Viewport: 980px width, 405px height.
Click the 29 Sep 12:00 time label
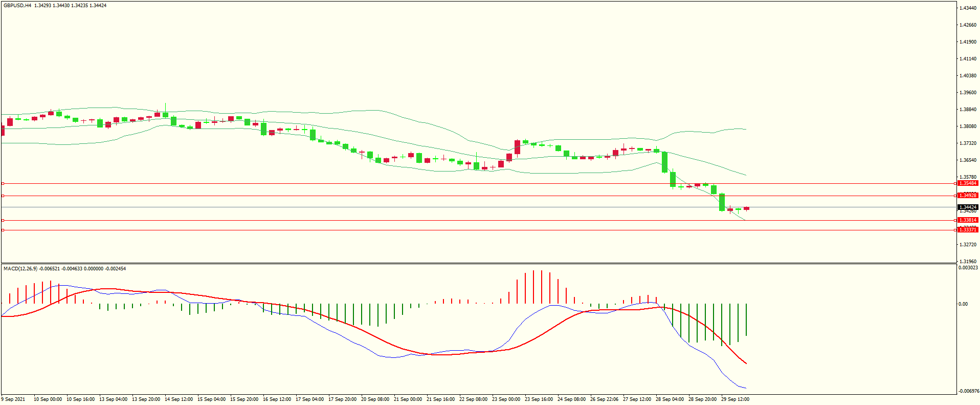point(735,399)
